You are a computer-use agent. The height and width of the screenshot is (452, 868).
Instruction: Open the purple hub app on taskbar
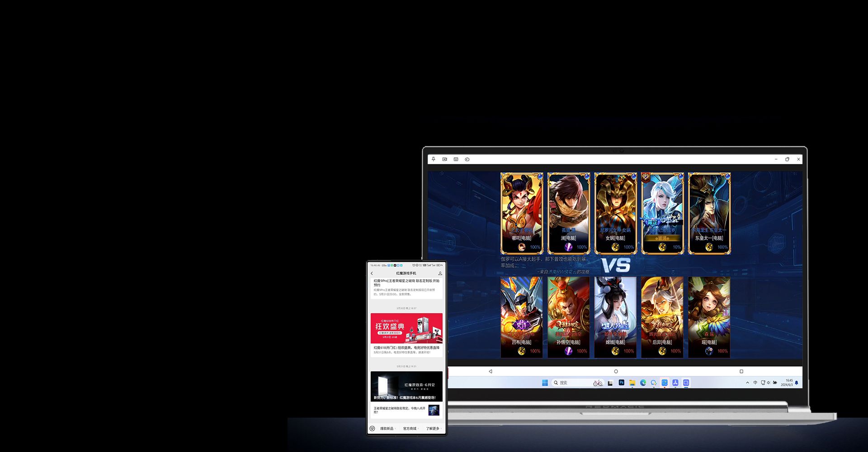[x=675, y=383]
